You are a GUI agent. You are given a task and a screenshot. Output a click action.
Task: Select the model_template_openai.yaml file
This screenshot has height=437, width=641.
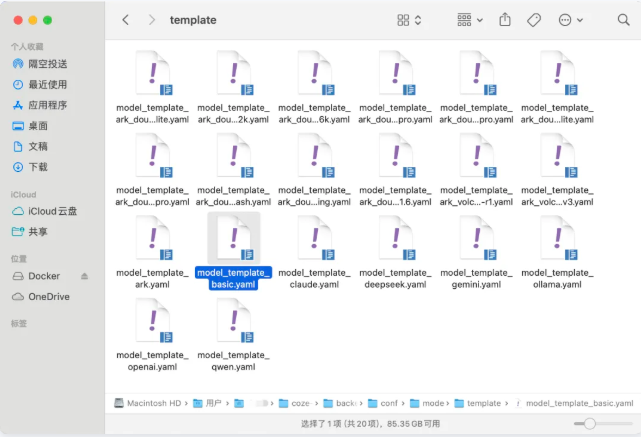(151, 321)
